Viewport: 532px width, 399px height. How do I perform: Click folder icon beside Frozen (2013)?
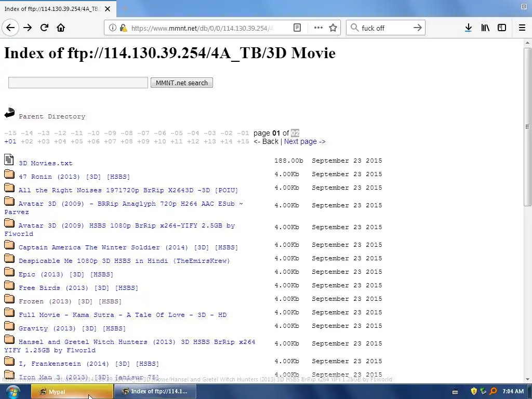9,299
